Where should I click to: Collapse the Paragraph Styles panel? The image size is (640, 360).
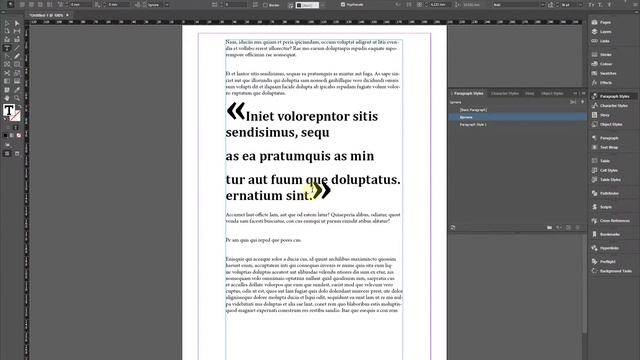click(575, 93)
